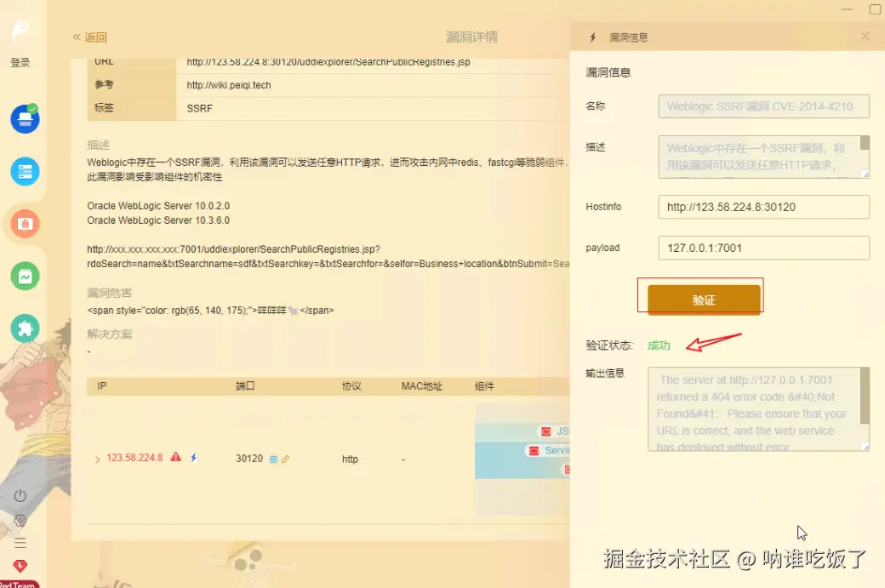Open the server list sidebar icon
Image resolution: width=885 pixels, height=588 pixels.
[x=25, y=172]
